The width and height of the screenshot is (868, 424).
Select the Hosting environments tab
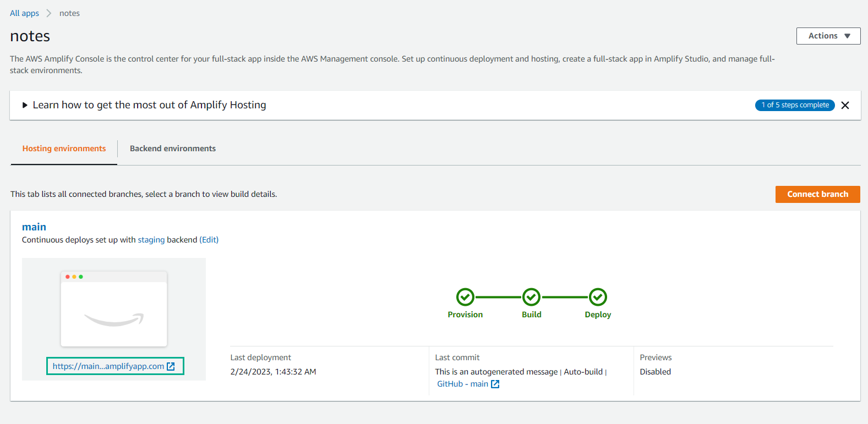[x=64, y=148]
